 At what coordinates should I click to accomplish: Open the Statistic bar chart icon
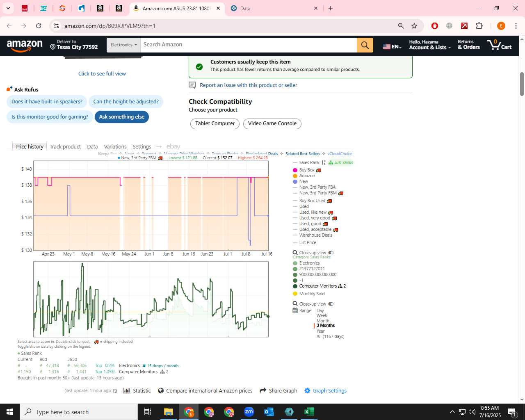point(127,390)
